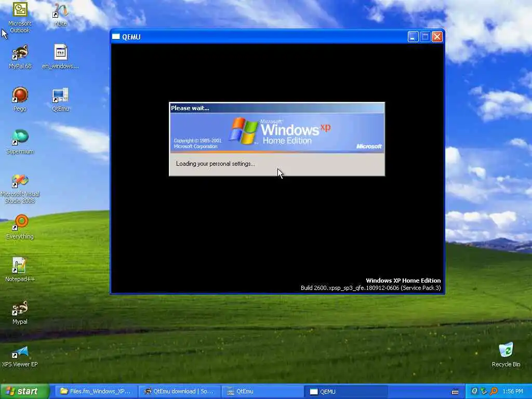Select the Everything search shortcut
Image resolution: width=532 pixels, height=399 pixels.
tap(20, 228)
